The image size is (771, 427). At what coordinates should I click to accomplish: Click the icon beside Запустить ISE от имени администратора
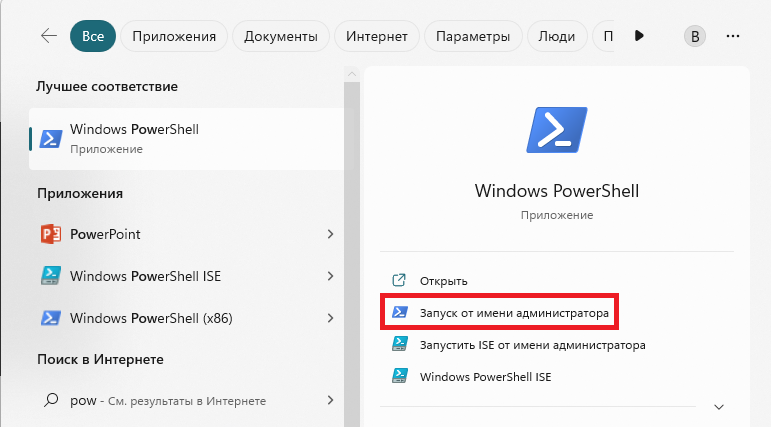coord(399,344)
